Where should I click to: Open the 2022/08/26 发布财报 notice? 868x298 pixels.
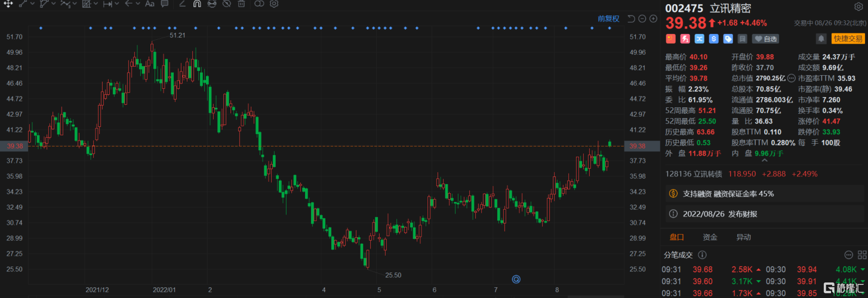tap(764, 213)
